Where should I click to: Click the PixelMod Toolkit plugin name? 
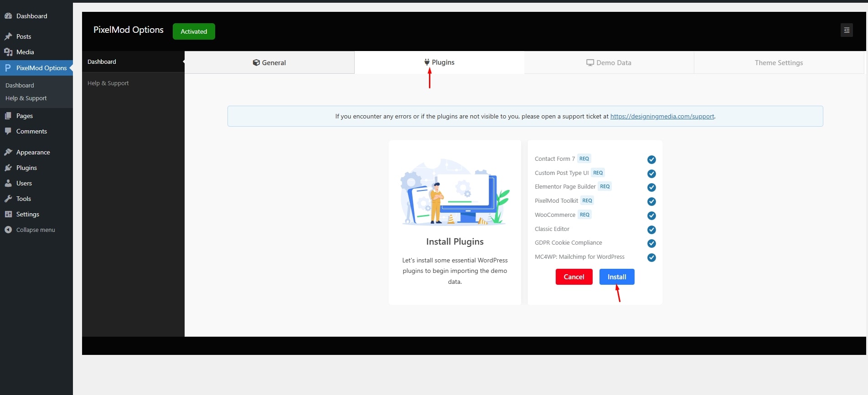click(556, 200)
